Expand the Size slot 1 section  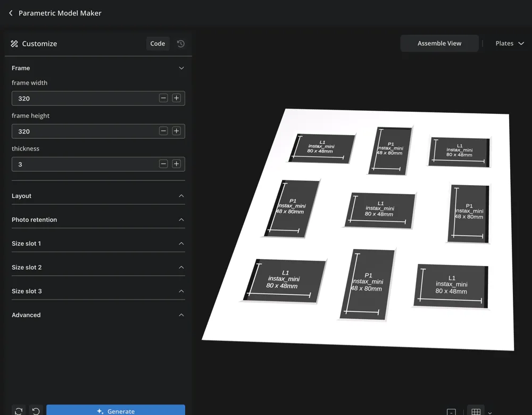click(x=181, y=243)
